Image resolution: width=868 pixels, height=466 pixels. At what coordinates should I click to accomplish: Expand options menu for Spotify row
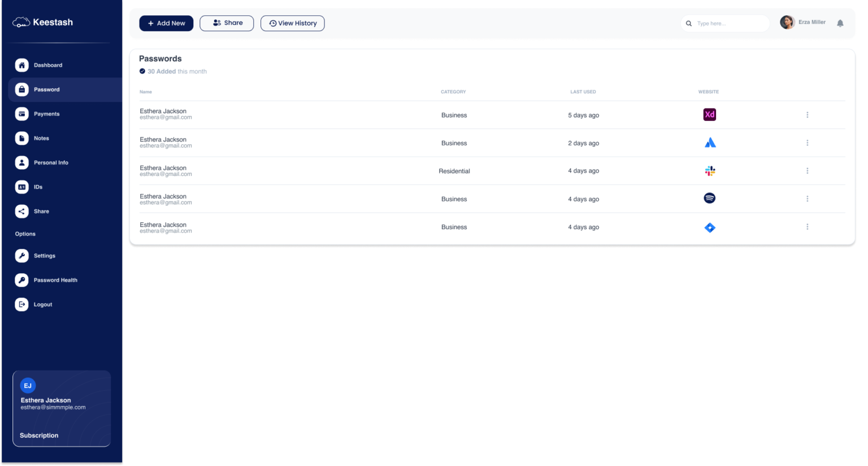[x=807, y=199]
